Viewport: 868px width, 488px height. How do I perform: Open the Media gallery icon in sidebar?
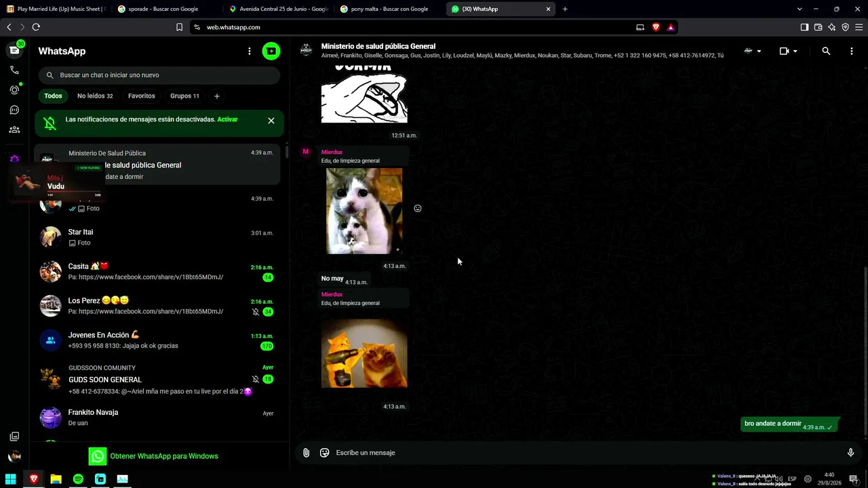coord(14,436)
